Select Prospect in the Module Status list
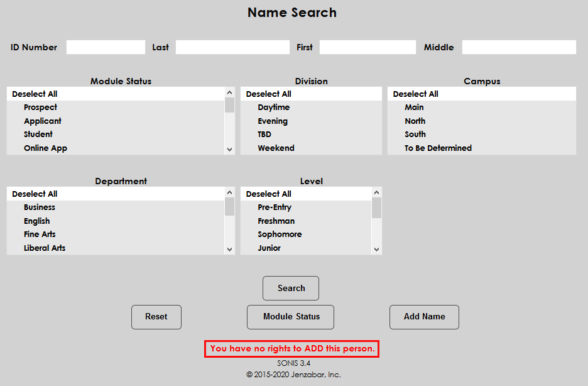This screenshot has width=588, height=386. point(40,107)
